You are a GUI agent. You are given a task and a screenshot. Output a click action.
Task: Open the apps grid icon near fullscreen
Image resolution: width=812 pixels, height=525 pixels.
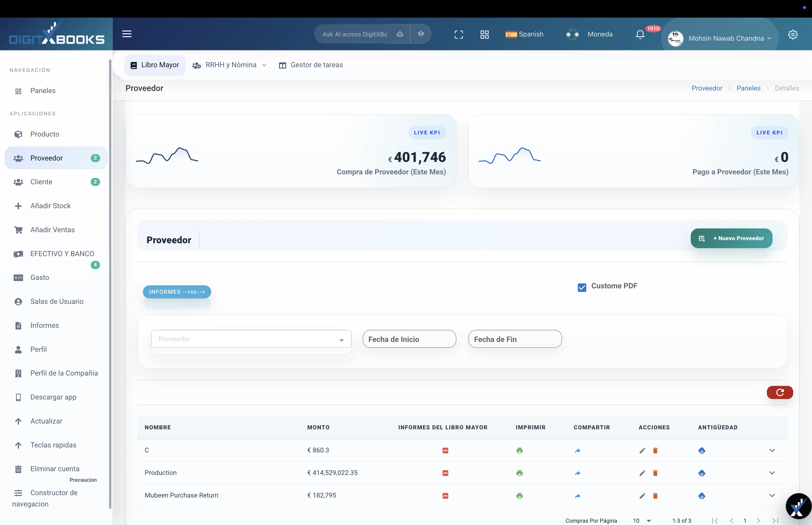click(x=484, y=34)
